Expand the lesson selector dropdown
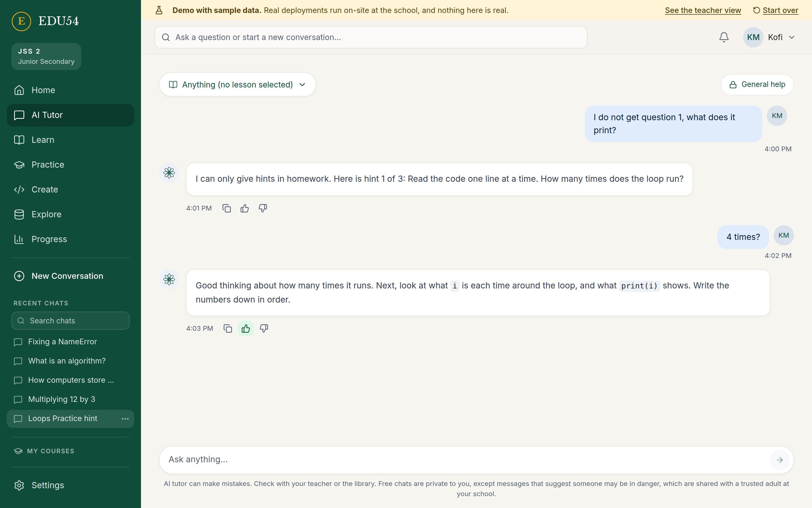Screen dimensions: 812x508 click(x=238, y=85)
